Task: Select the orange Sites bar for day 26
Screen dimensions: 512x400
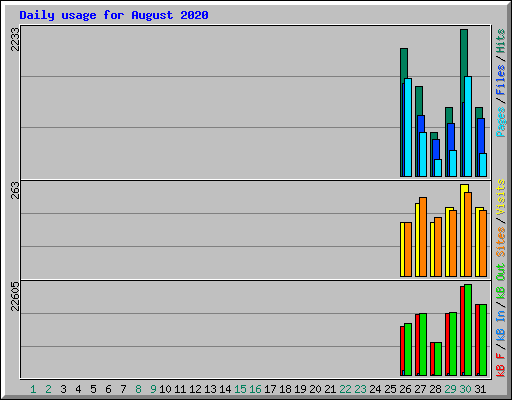Action: pyautogui.click(x=408, y=249)
